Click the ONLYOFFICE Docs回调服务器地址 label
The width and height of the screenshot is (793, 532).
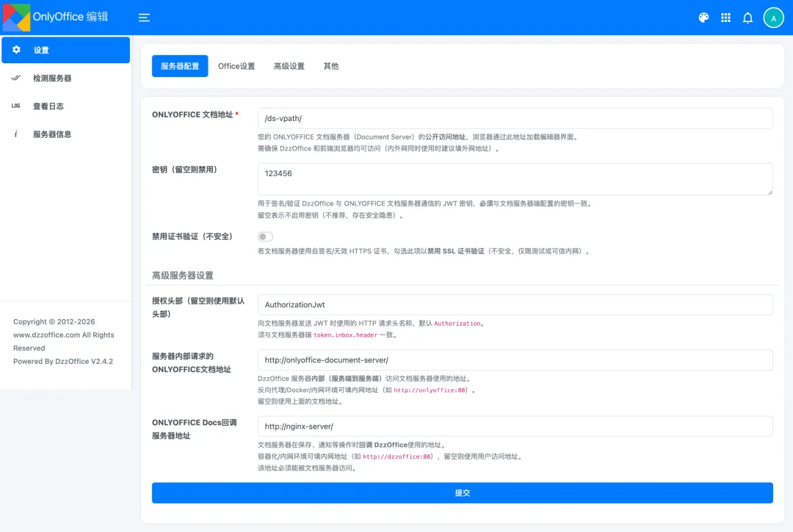pos(194,429)
